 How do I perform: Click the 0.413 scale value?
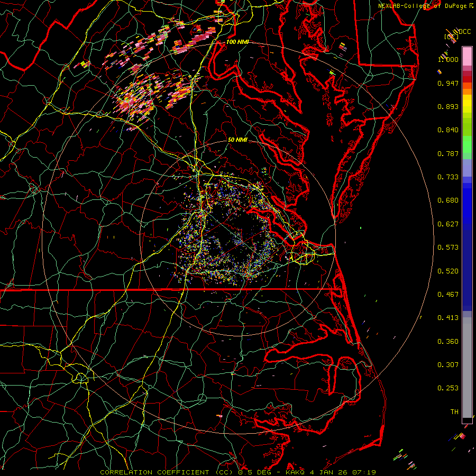447,318
